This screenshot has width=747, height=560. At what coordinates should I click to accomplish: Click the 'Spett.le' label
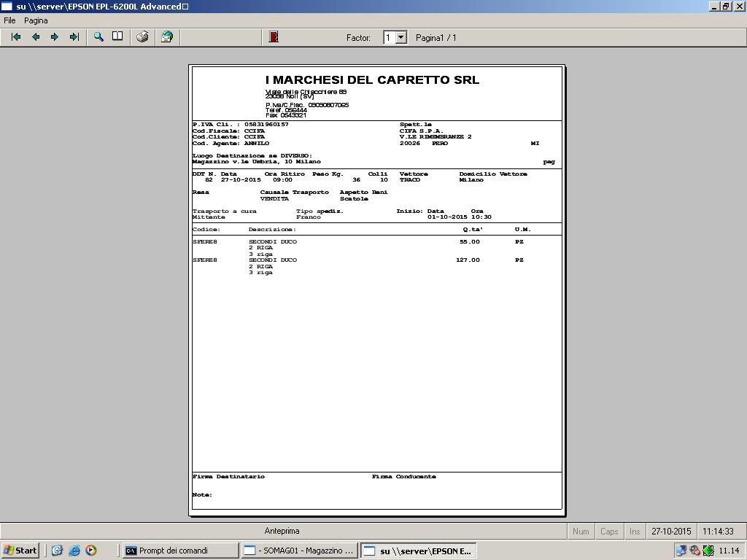415,124
